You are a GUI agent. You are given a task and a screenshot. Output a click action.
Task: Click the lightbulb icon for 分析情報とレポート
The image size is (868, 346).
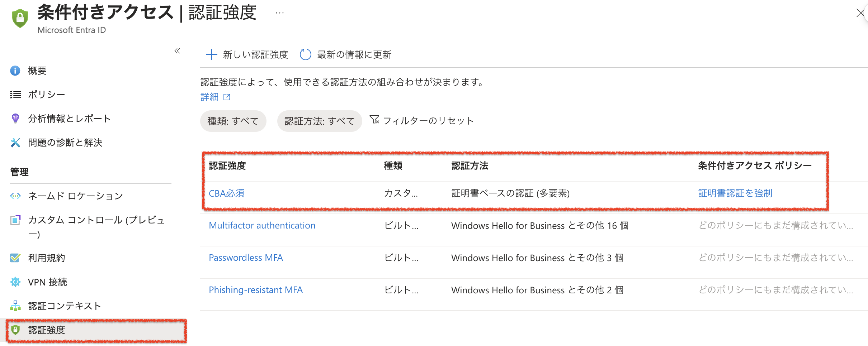tap(15, 119)
